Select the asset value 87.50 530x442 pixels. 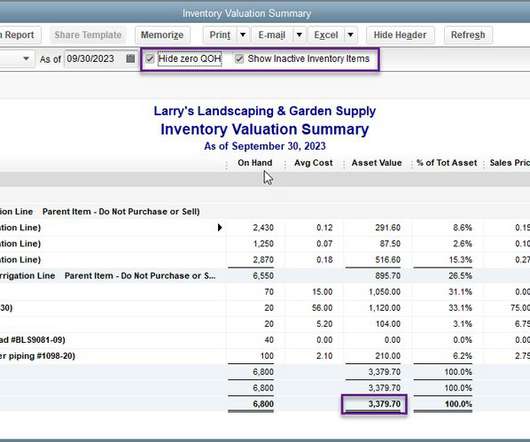tap(390, 244)
